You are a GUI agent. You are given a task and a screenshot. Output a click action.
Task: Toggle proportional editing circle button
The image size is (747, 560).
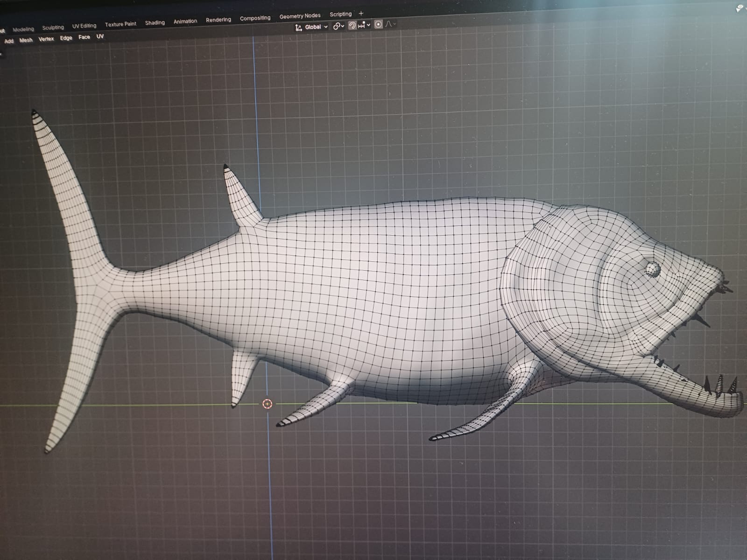tap(378, 24)
